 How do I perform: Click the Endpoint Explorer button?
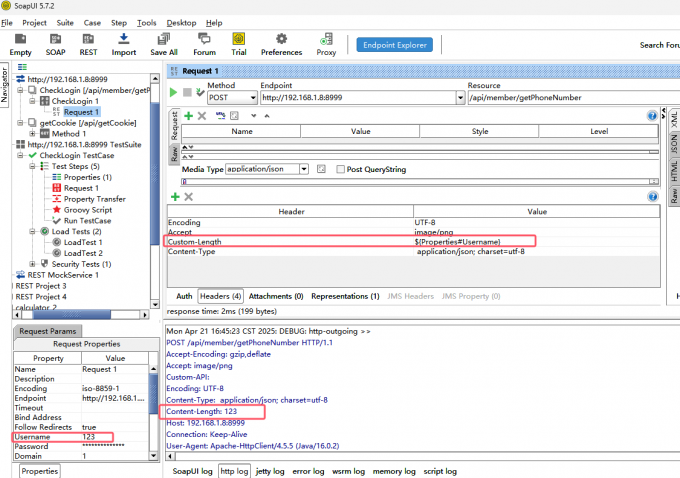point(395,45)
